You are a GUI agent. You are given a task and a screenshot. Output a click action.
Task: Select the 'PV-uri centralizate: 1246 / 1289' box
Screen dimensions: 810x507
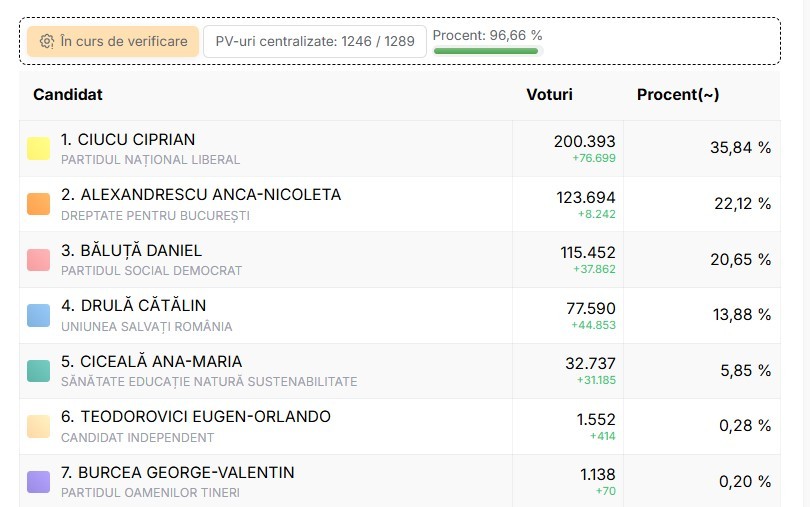pos(315,42)
